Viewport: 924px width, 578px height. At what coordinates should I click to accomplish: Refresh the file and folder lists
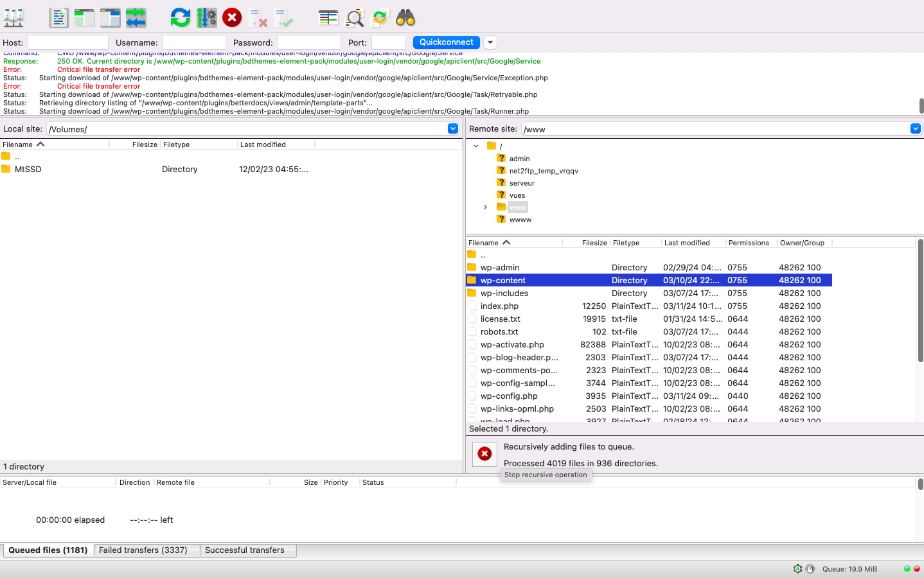180,17
